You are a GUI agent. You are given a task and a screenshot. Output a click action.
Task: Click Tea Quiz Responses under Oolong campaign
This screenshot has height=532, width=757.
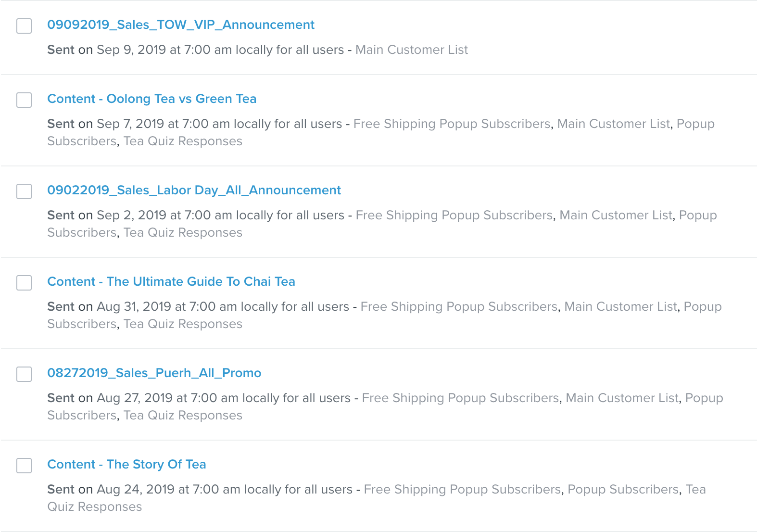pos(183,141)
